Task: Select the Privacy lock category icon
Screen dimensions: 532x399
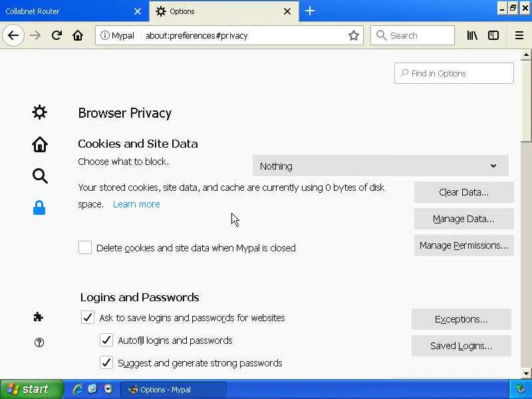Action: click(x=40, y=208)
